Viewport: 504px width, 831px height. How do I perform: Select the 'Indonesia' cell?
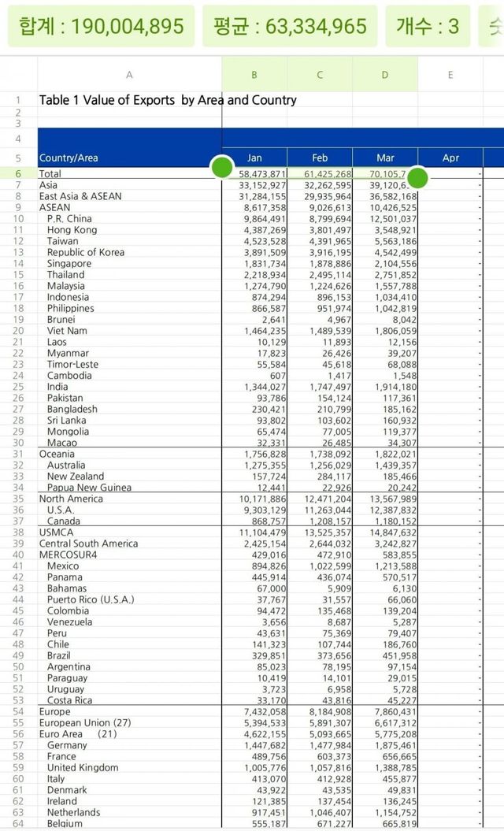130,297
